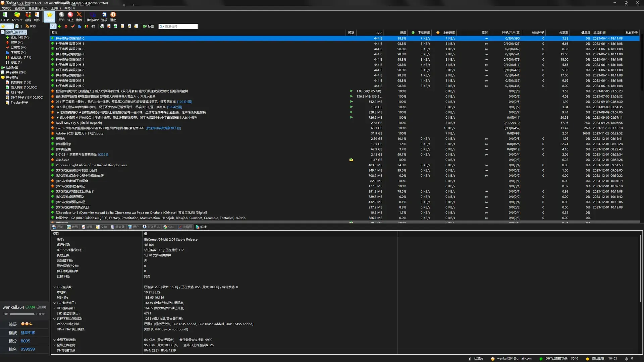Select 种子存档 (298) in the sidebar
Screen dimensions: 644x362
(x=16, y=72)
